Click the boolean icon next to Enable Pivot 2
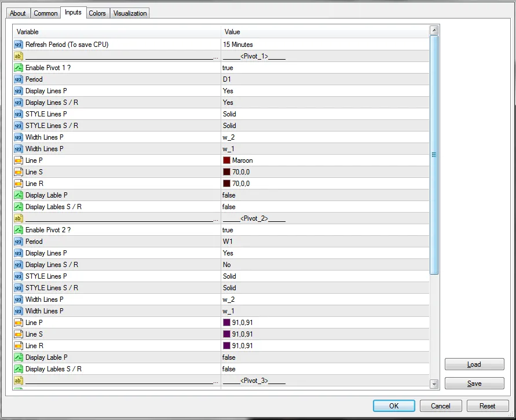This screenshot has width=516, height=420. coord(19,230)
